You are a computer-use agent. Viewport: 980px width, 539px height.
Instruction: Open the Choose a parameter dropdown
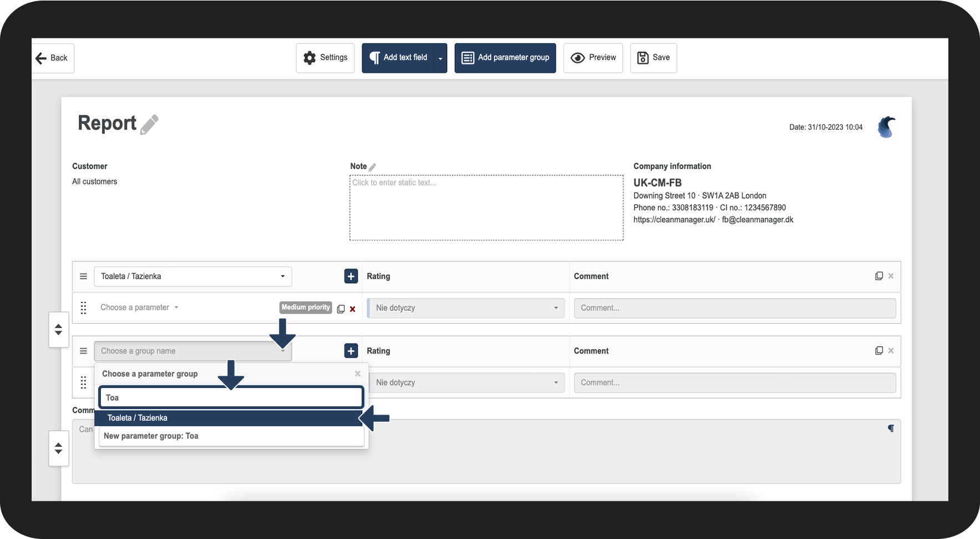[139, 308]
